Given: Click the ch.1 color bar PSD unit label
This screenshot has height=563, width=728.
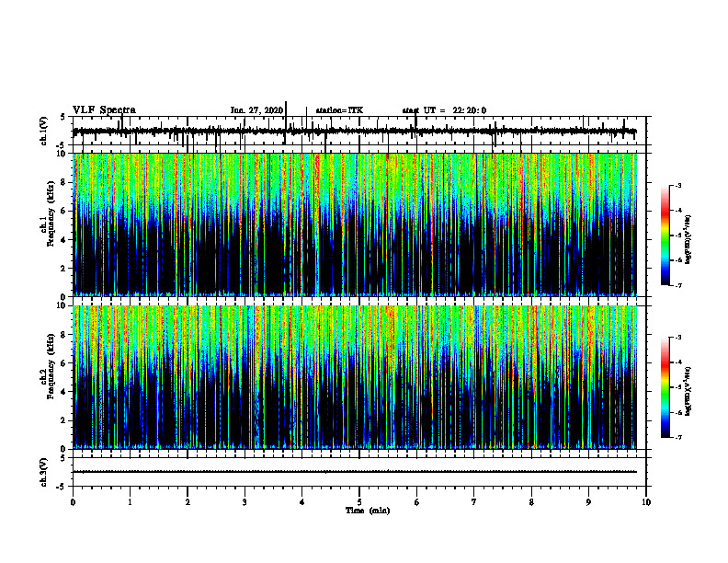Looking at the screenshot, I should [688, 239].
